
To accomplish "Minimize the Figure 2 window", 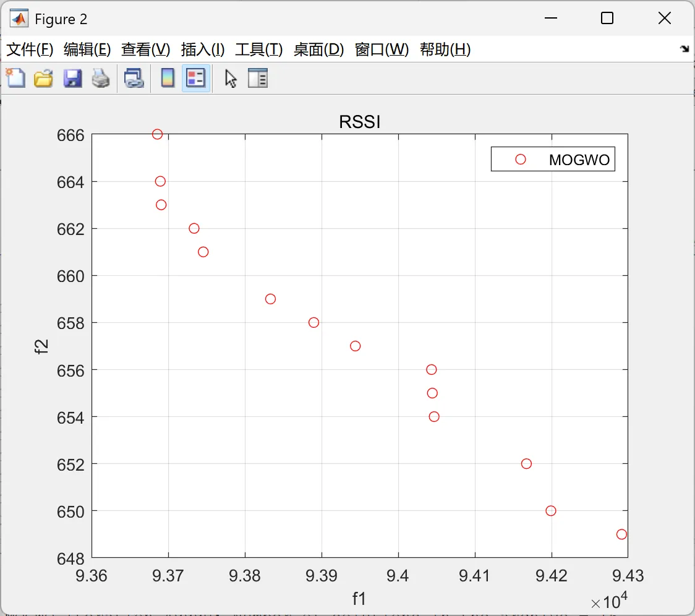I will tap(550, 18).
